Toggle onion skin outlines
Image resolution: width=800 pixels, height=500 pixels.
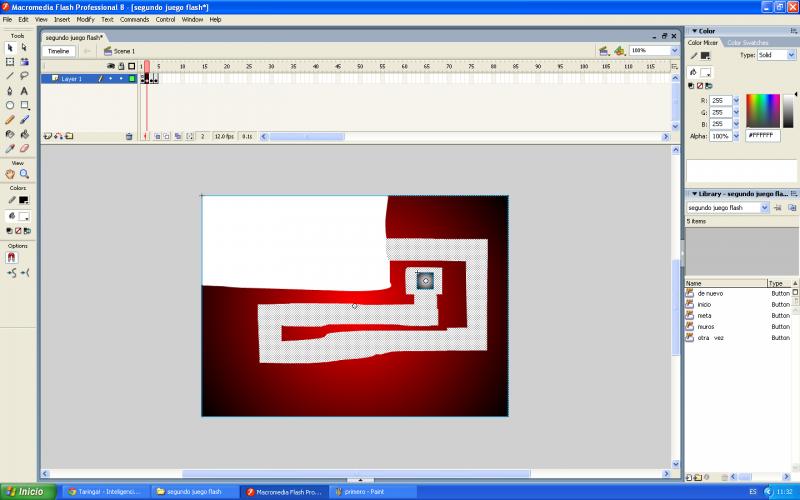pyautogui.click(x=167, y=136)
